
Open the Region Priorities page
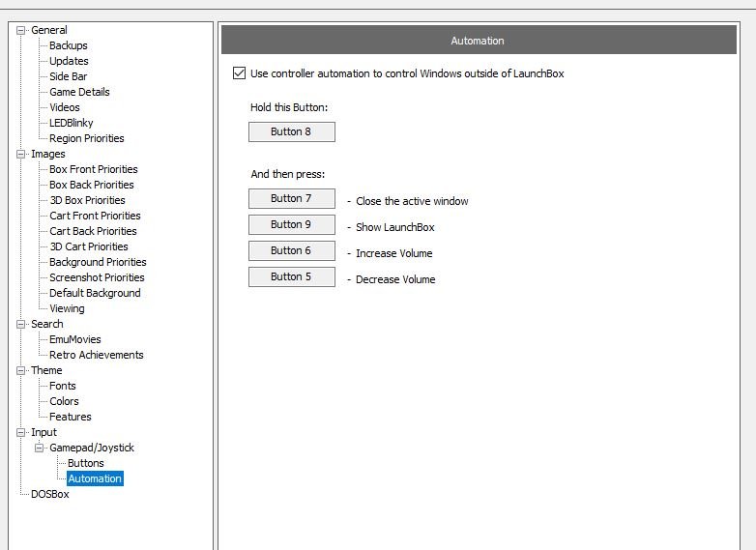tap(86, 138)
